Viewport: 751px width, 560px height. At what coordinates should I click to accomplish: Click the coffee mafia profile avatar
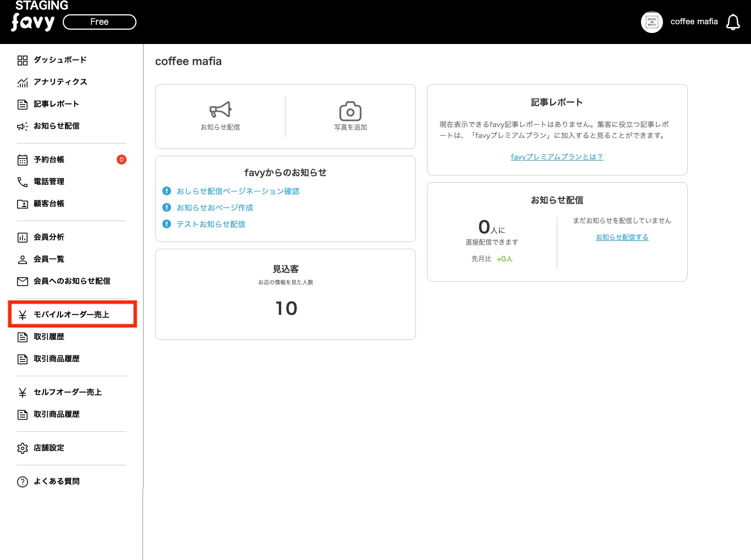coord(652,22)
